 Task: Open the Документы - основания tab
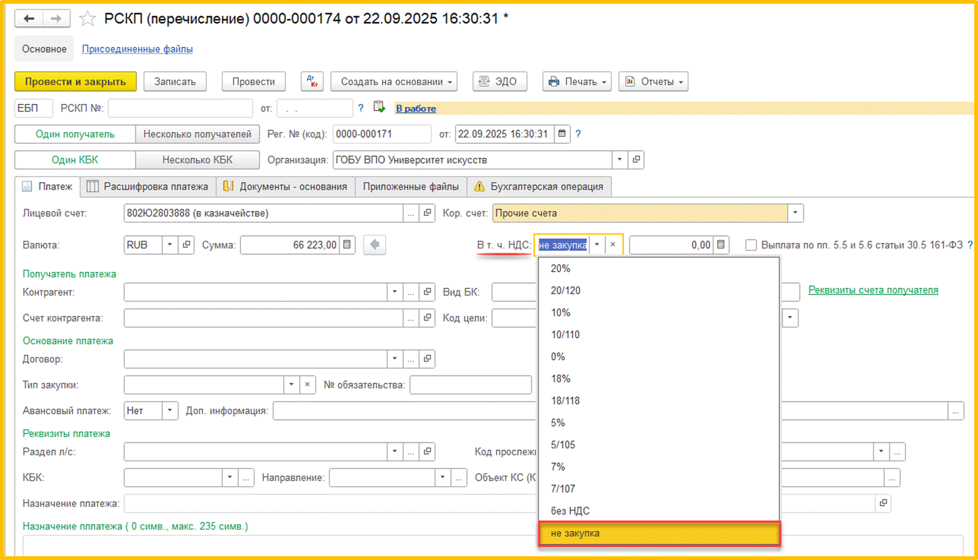pyautogui.click(x=286, y=186)
